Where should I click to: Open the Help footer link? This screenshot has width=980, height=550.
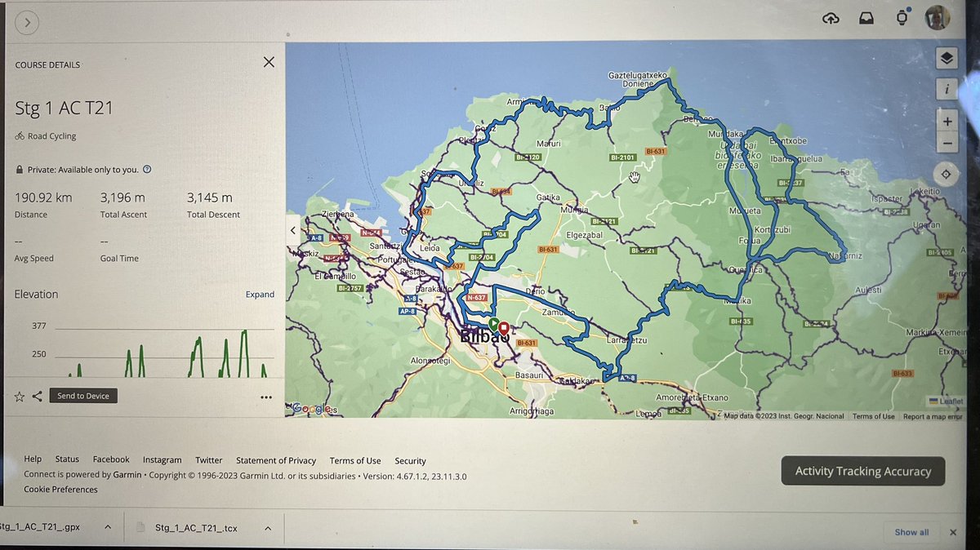33,460
